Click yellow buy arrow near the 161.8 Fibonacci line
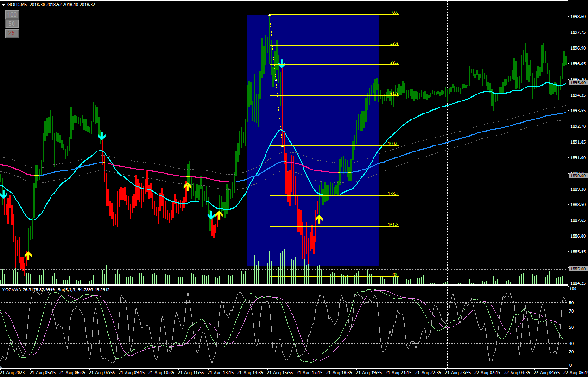The width and height of the screenshot is (588, 377). click(x=319, y=219)
